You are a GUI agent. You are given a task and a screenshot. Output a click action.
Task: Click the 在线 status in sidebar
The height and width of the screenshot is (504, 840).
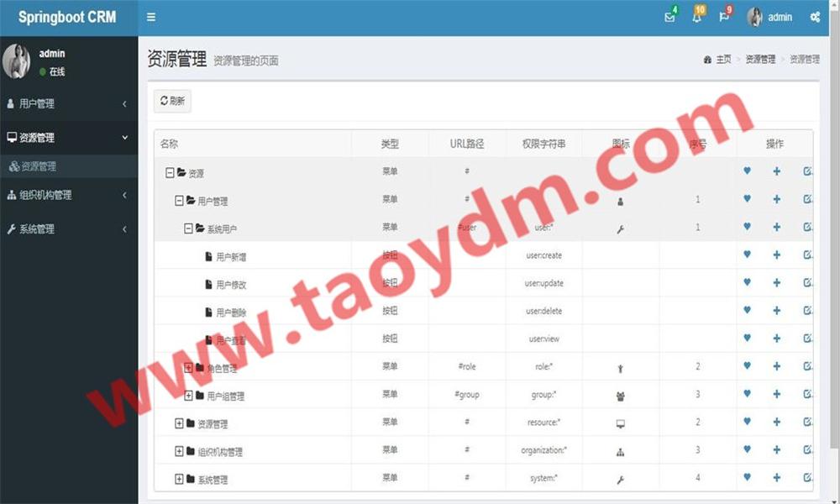click(x=57, y=71)
